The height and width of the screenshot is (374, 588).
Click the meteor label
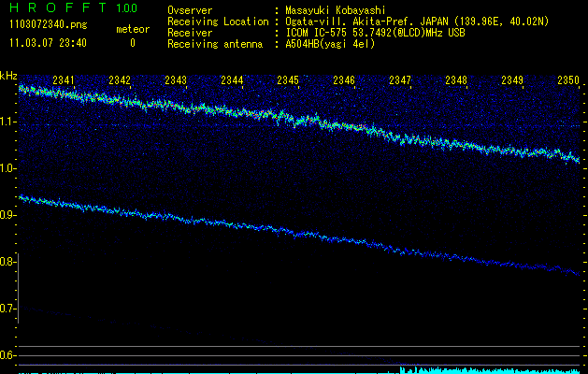point(133,29)
